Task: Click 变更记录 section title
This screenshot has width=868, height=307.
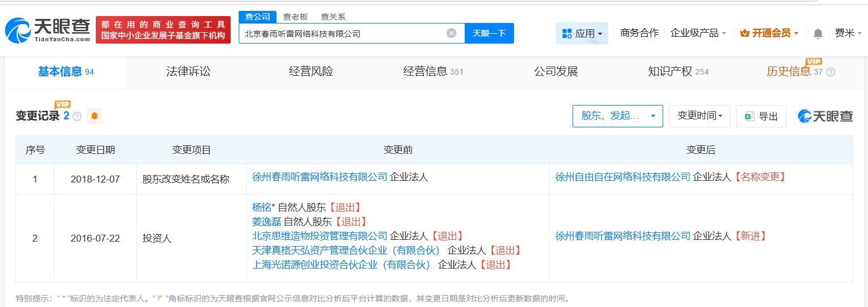Action: point(38,116)
